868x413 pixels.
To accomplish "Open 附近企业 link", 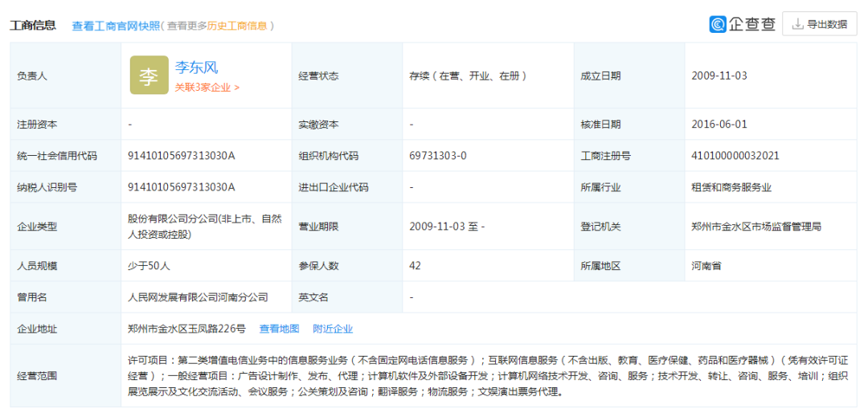I will pos(333,329).
